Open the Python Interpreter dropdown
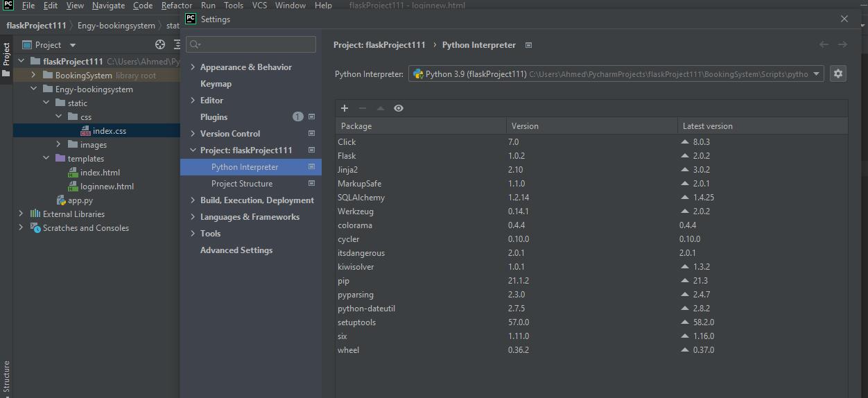Screen dimensions: 868x398 (x=816, y=73)
